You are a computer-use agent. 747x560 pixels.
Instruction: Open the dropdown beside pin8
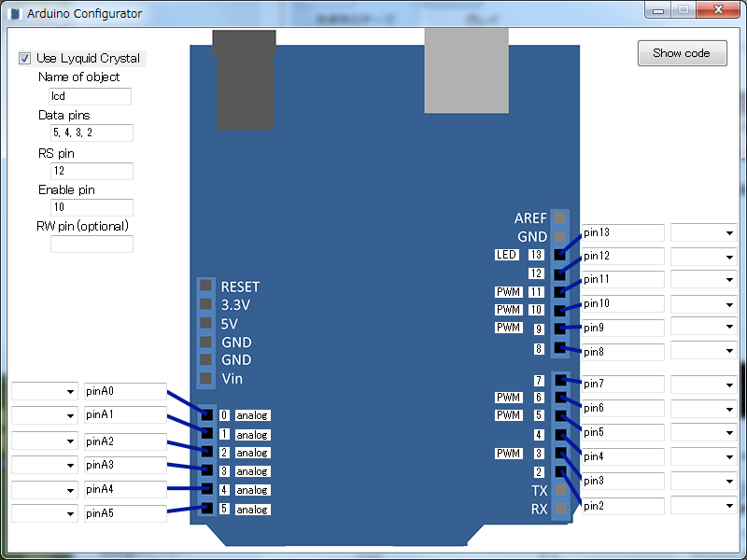click(x=704, y=351)
